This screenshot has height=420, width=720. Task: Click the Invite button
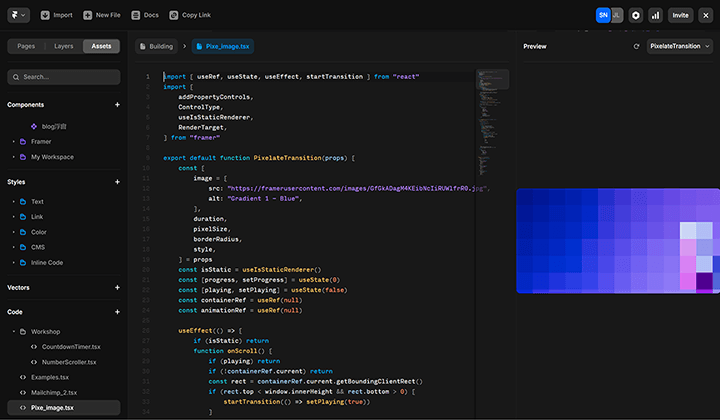click(680, 15)
